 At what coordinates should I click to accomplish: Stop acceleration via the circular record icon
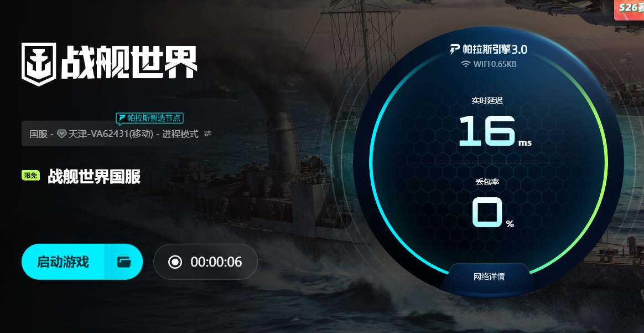[x=175, y=262]
